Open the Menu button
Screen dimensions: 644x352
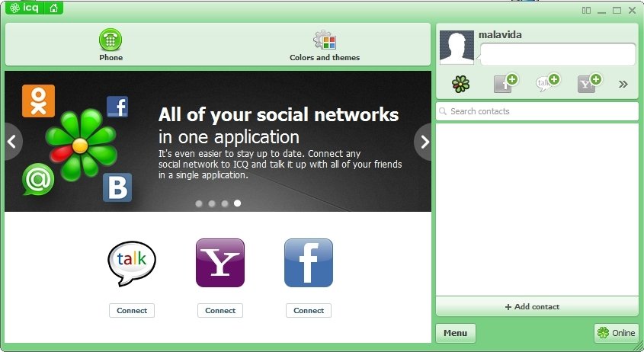[456, 333]
